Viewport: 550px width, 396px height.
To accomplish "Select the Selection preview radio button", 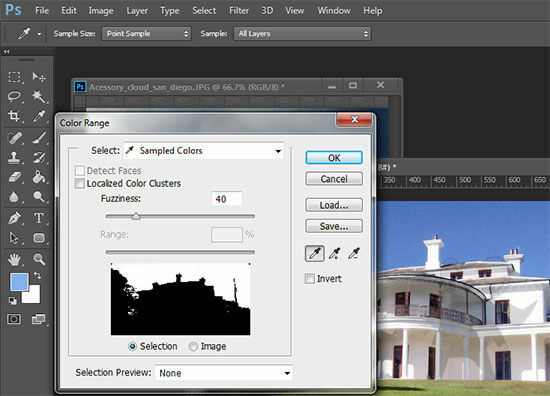I will (132, 347).
